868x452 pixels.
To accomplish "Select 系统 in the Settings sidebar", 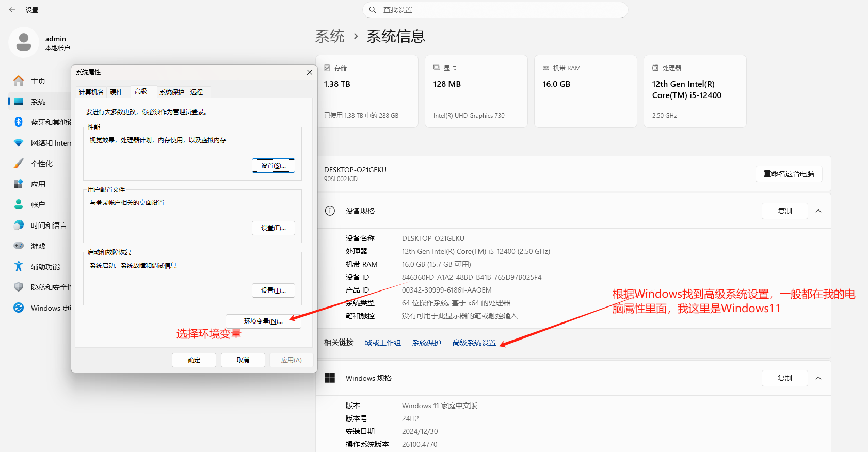I will [39, 102].
